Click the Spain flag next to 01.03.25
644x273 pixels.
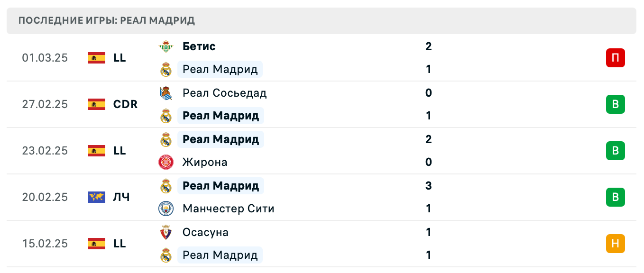[97, 58]
